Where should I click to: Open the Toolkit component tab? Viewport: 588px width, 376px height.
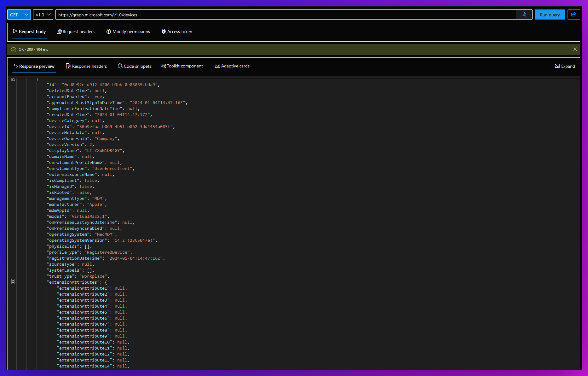coord(182,66)
